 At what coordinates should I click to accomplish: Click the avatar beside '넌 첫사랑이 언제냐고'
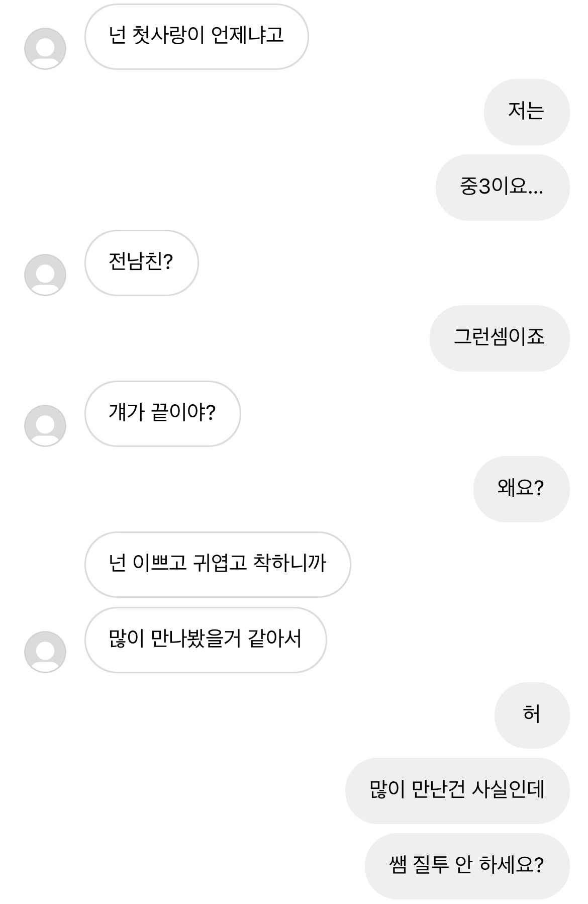[x=45, y=49]
